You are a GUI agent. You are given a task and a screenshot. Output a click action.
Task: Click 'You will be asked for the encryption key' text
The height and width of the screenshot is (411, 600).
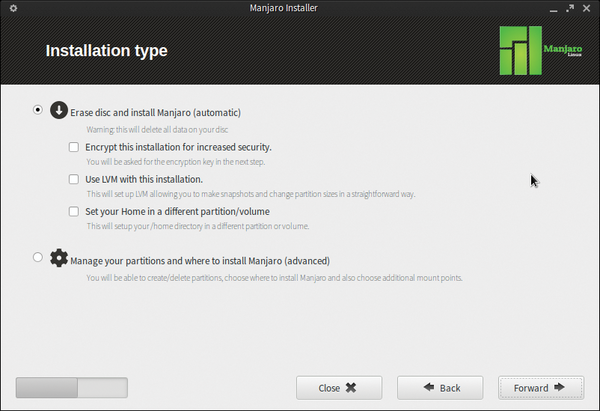coord(176,162)
